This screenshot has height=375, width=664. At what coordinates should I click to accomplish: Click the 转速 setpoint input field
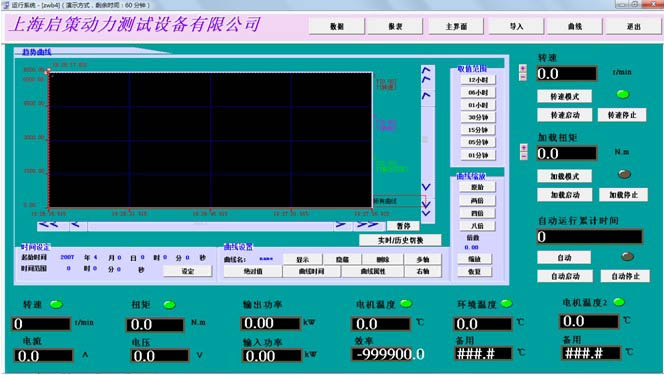(x=567, y=74)
